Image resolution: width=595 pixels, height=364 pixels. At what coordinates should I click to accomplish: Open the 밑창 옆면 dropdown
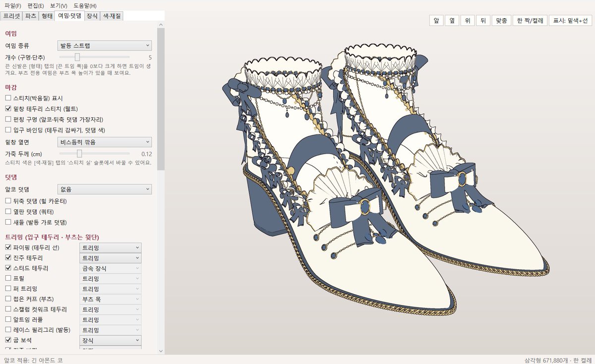[x=105, y=142]
